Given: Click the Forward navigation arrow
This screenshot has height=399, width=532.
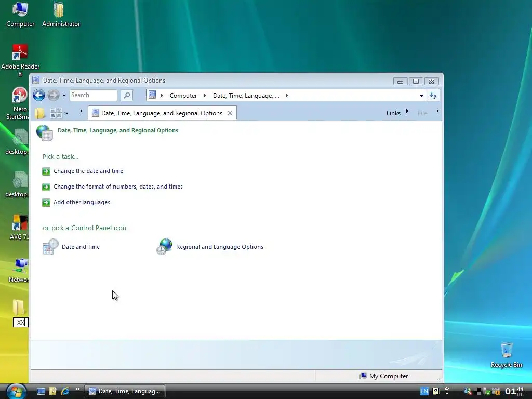Looking at the screenshot, I should point(54,96).
